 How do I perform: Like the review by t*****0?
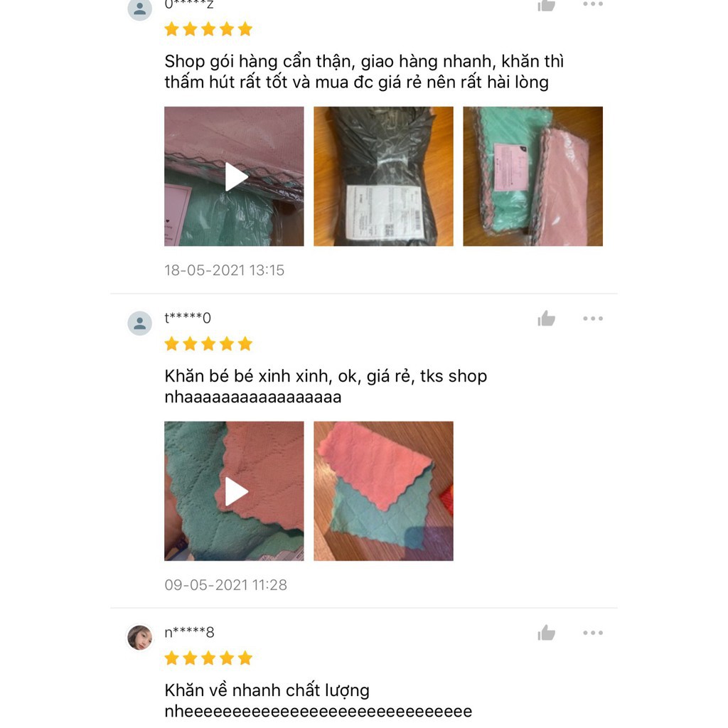click(547, 318)
